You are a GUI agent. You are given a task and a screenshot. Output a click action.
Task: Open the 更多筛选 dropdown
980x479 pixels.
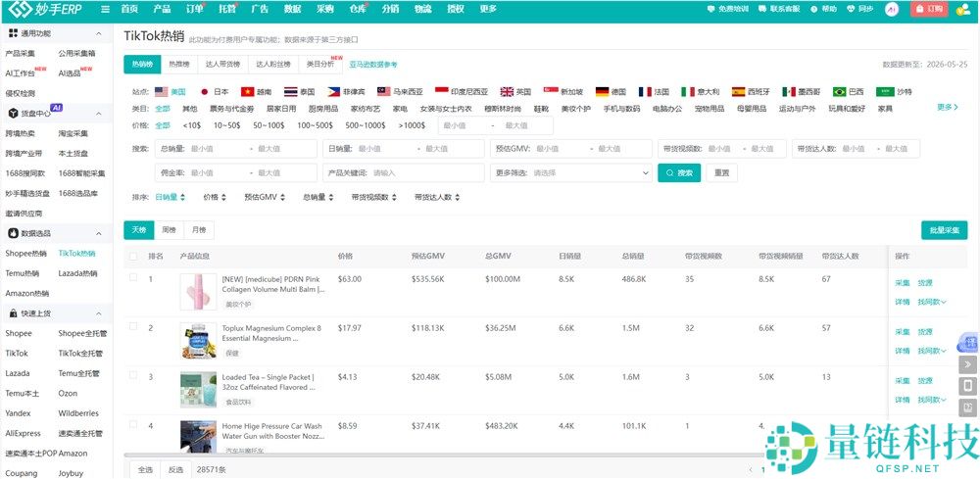tap(571, 173)
